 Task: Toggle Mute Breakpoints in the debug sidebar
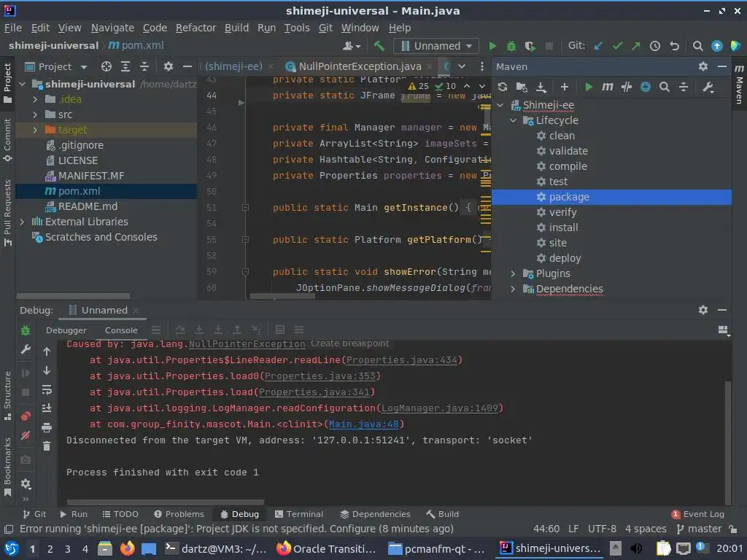26,435
